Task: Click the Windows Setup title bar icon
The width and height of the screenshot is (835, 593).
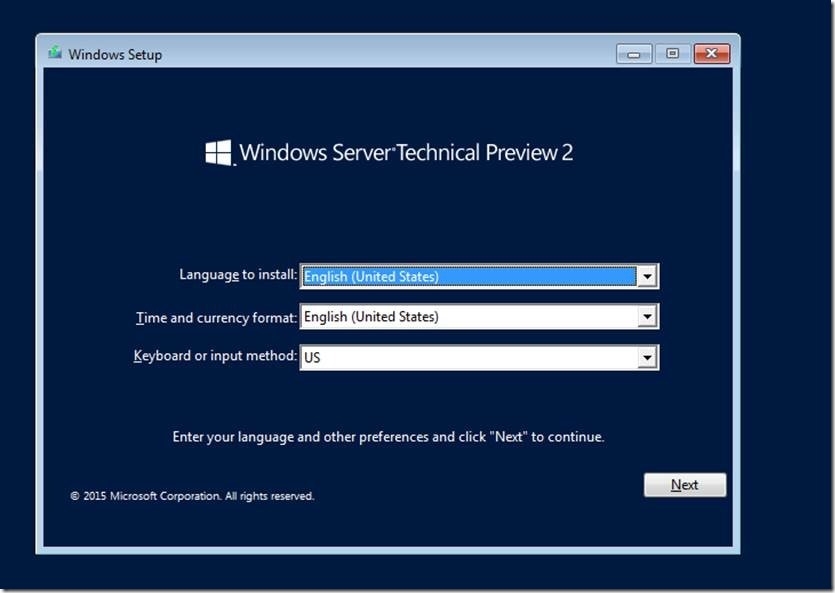Action: click(x=55, y=53)
